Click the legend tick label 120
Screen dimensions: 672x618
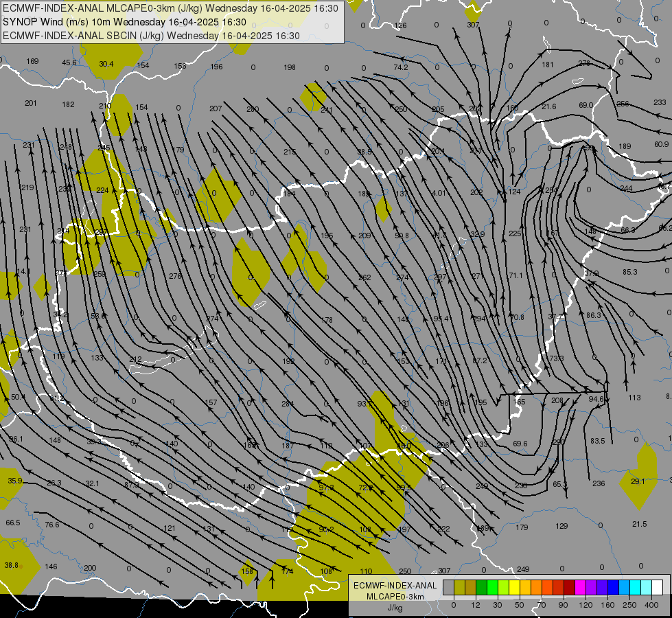(x=586, y=605)
